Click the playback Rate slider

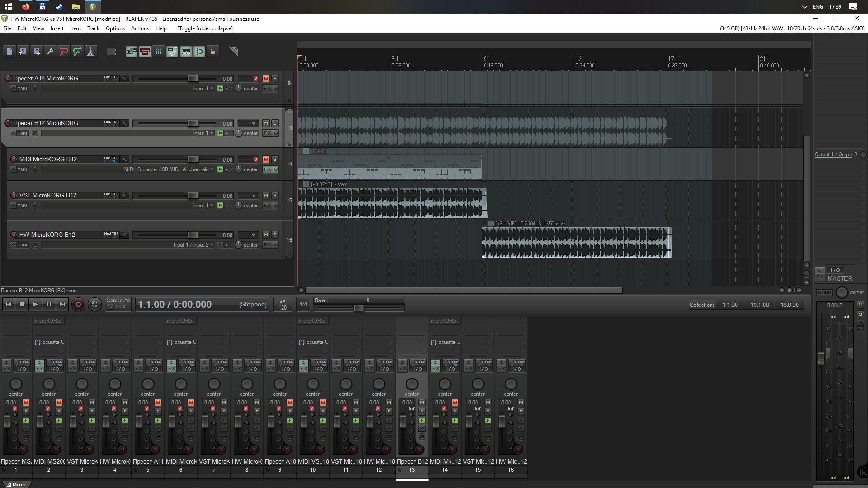point(359,308)
